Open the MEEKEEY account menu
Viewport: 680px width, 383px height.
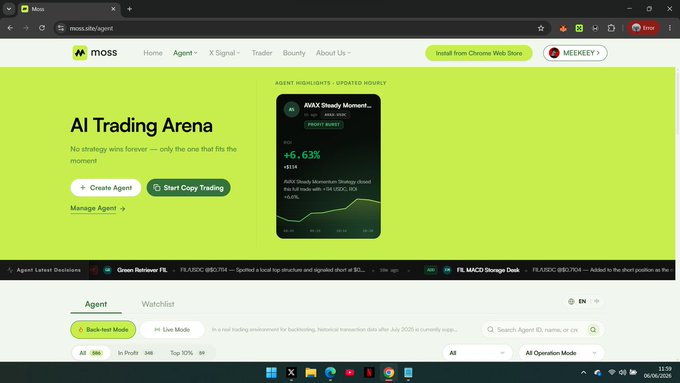click(575, 53)
